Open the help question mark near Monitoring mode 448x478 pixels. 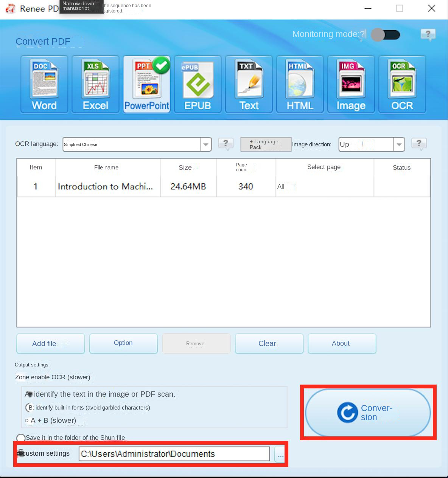click(x=428, y=34)
